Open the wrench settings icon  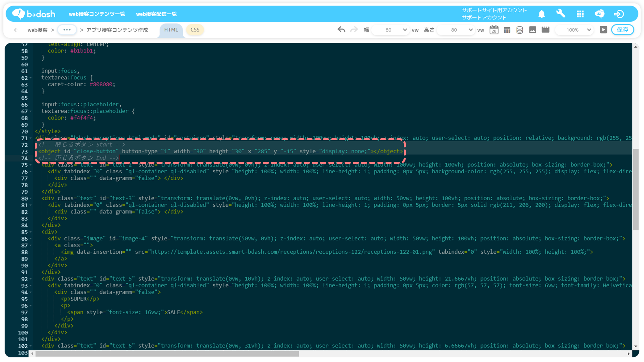tap(561, 14)
